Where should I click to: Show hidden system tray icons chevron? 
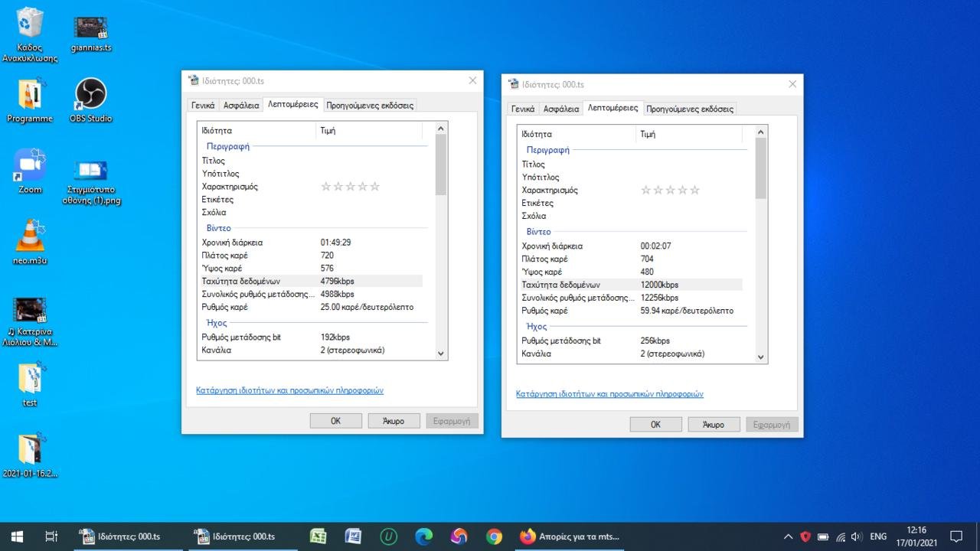click(787, 536)
